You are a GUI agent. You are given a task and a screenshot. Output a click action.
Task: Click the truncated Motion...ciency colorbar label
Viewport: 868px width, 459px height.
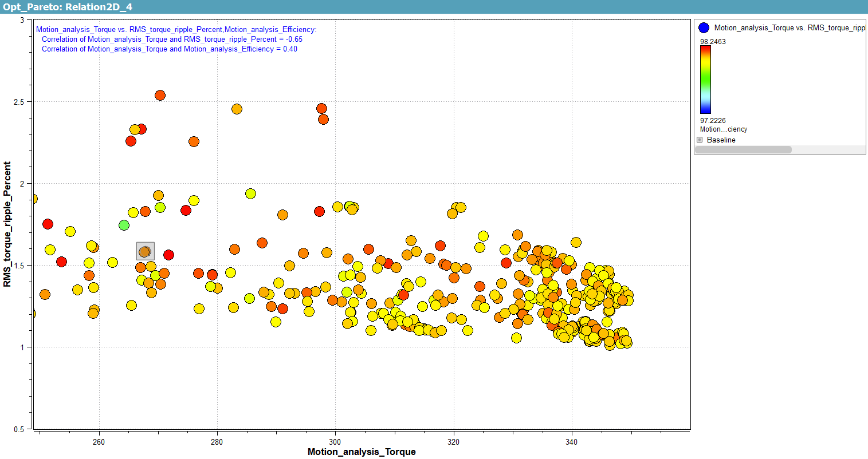pyautogui.click(x=723, y=129)
